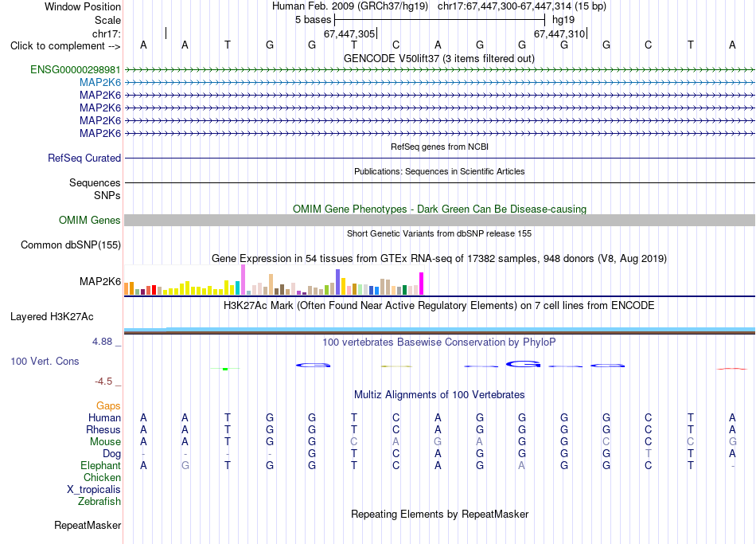Open the ENSG00000298981 gene label
756x544 pixels.
(x=76, y=69)
